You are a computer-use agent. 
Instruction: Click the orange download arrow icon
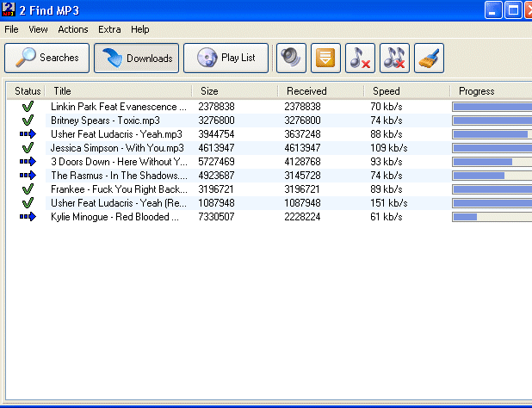pyautogui.click(x=325, y=58)
